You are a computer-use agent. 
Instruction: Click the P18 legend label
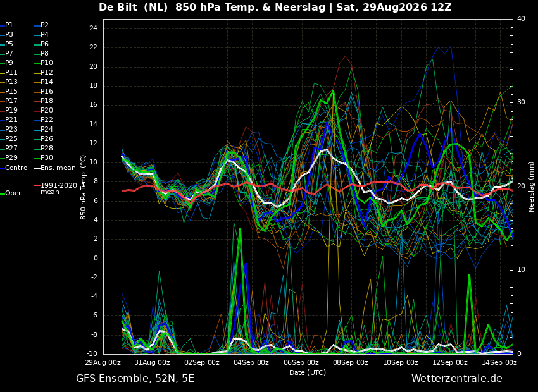click(x=43, y=101)
